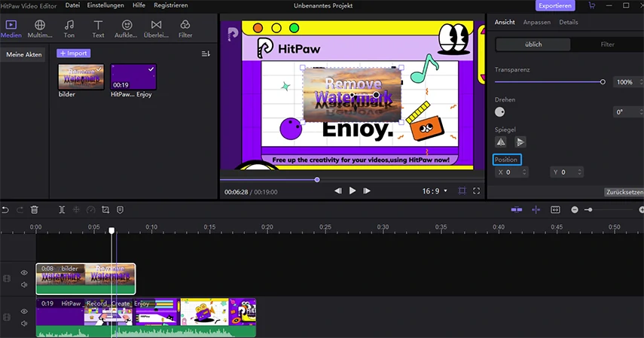Open the Datei menu
644x338 pixels.
(x=73, y=5)
